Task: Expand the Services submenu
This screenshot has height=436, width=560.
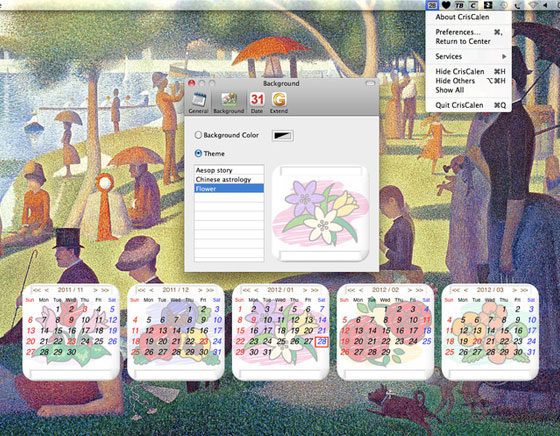Action: click(x=469, y=56)
